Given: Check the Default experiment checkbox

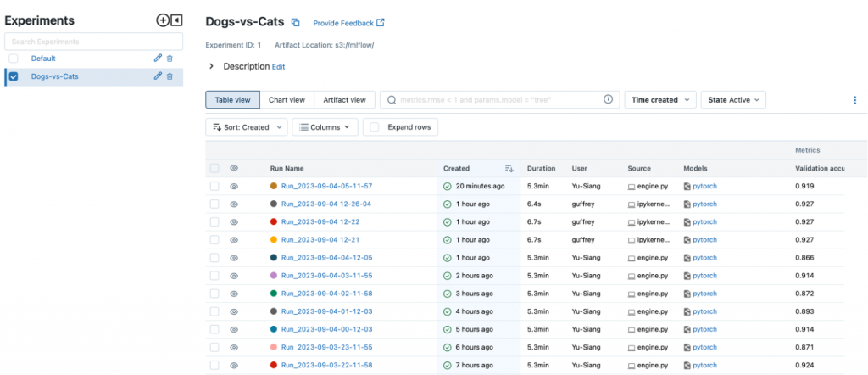Looking at the screenshot, I should click(x=14, y=59).
